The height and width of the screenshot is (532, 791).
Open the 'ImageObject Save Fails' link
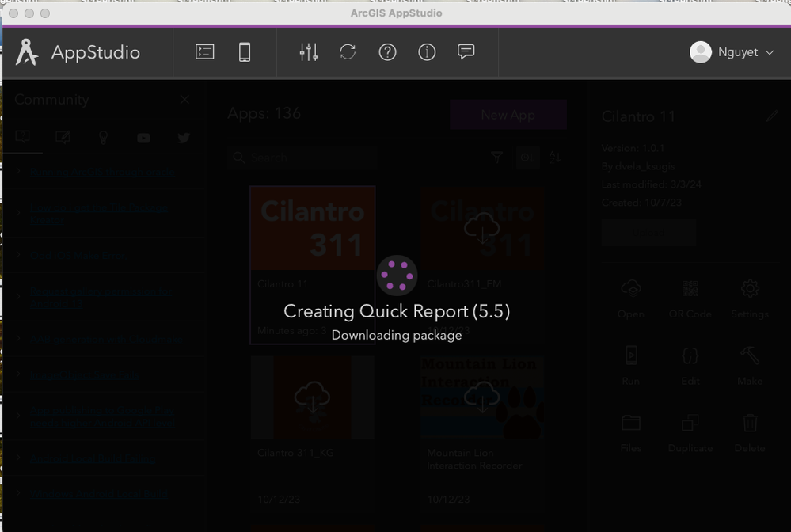[x=84, y=374]
